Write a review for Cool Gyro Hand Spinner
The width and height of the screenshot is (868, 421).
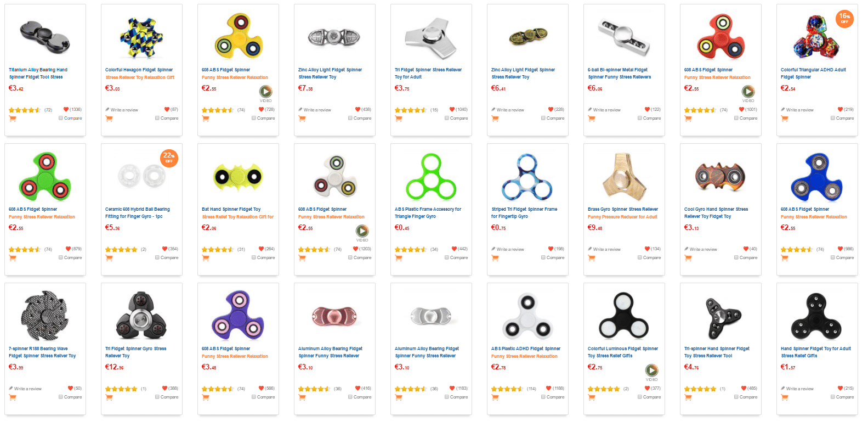703,249
